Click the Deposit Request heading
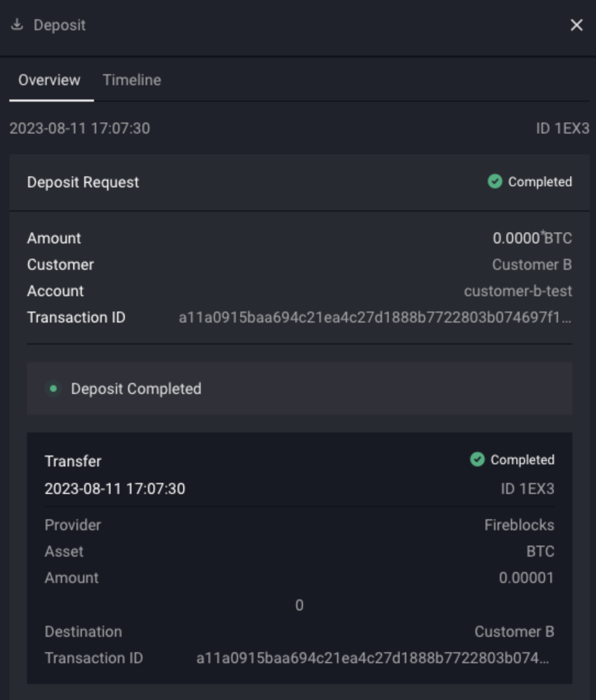 pyautogui.click(x=83, y=182)
